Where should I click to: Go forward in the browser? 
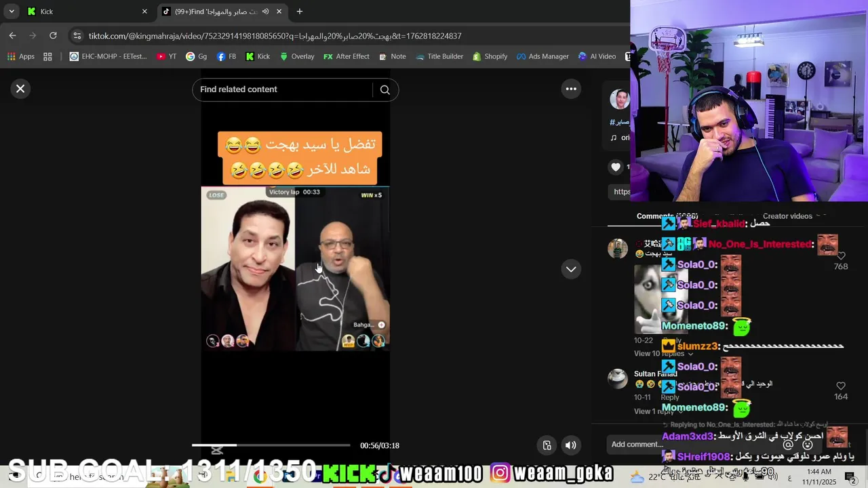(x=33, y=36)
